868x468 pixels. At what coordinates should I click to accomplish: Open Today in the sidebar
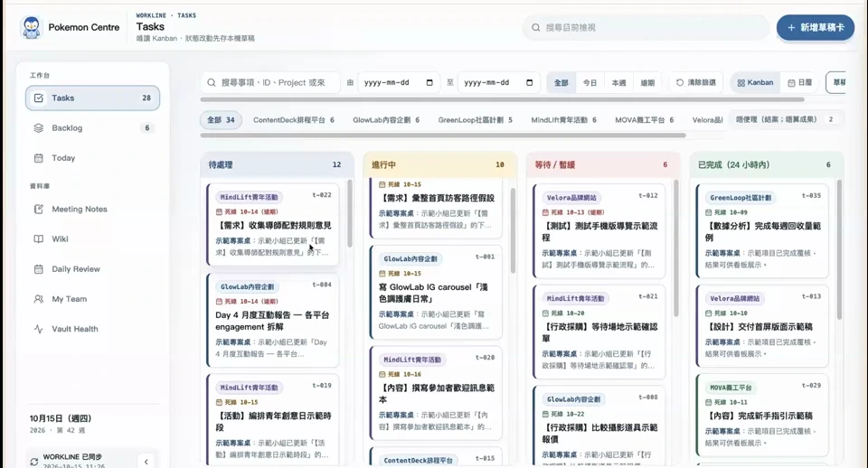92,158
